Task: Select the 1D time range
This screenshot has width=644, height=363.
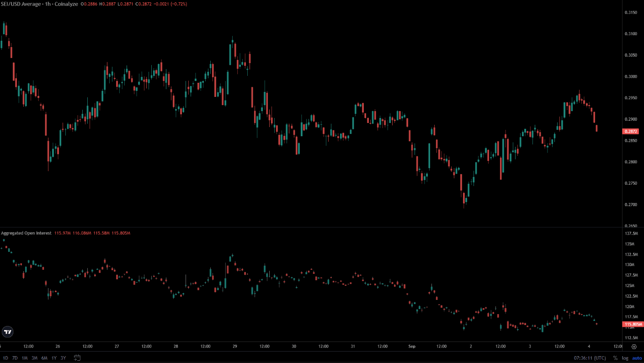Action: 5,358
